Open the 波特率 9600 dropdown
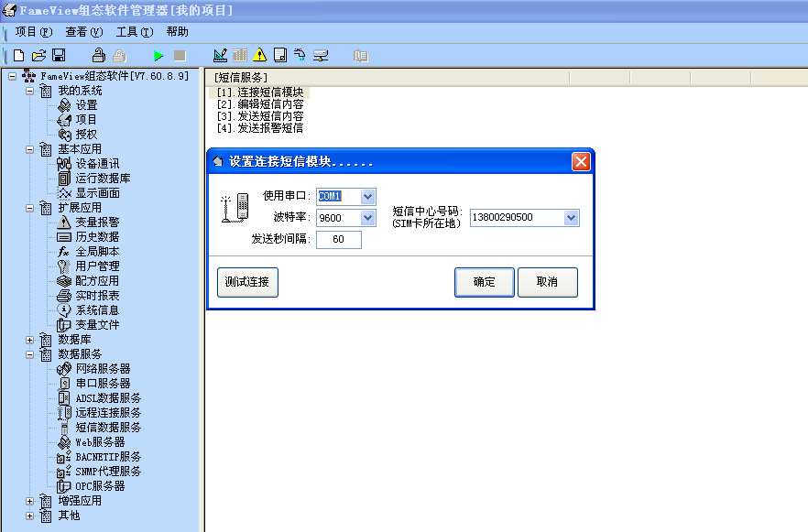 [367, 218]
